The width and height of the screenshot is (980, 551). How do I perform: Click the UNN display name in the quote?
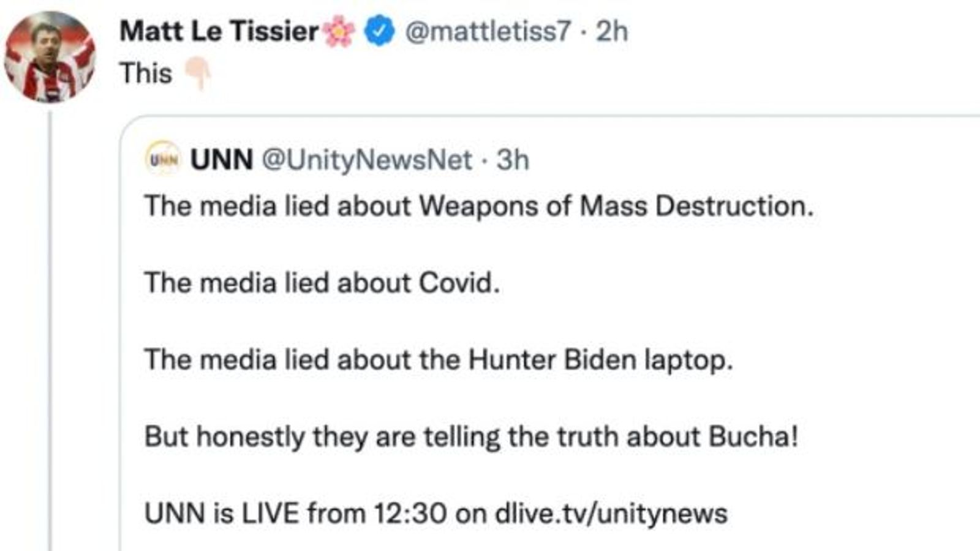(221, 160)
